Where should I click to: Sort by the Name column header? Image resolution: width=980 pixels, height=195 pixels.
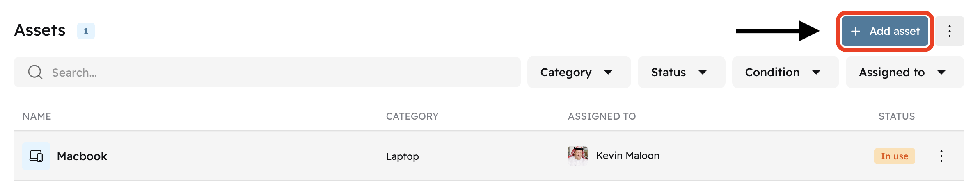37,116
